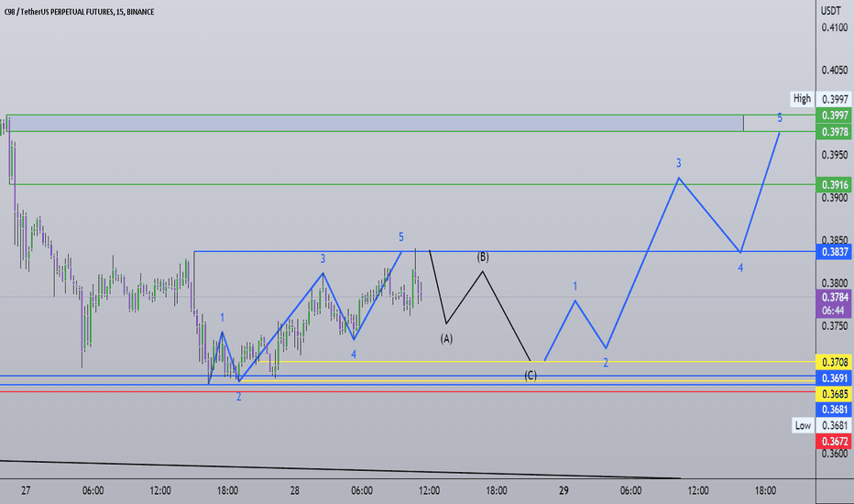The height and width of the screenshot is (504, 854).
Task: Select the shaded supply zone rectangle below 0.3997
Action: point(376,123)
